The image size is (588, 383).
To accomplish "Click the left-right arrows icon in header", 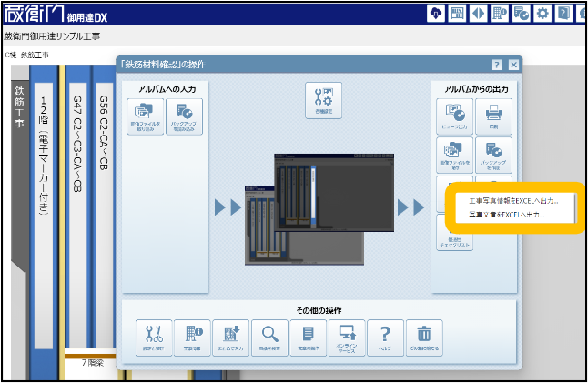I will 478,14.
